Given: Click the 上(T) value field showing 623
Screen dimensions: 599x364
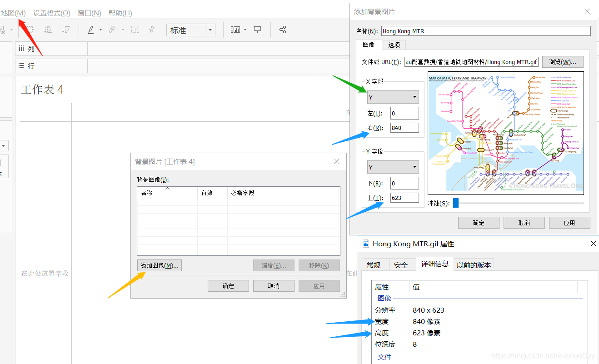Looking at the screenshot, I should [404, 198].
